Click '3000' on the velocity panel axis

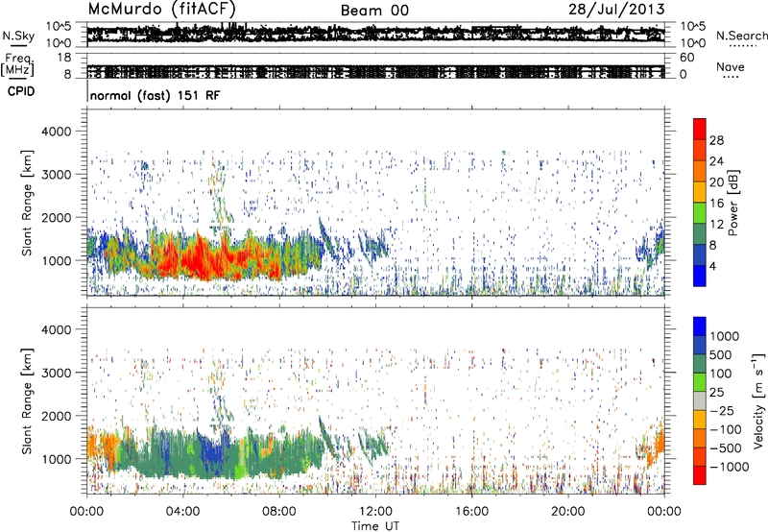(57, 373)
